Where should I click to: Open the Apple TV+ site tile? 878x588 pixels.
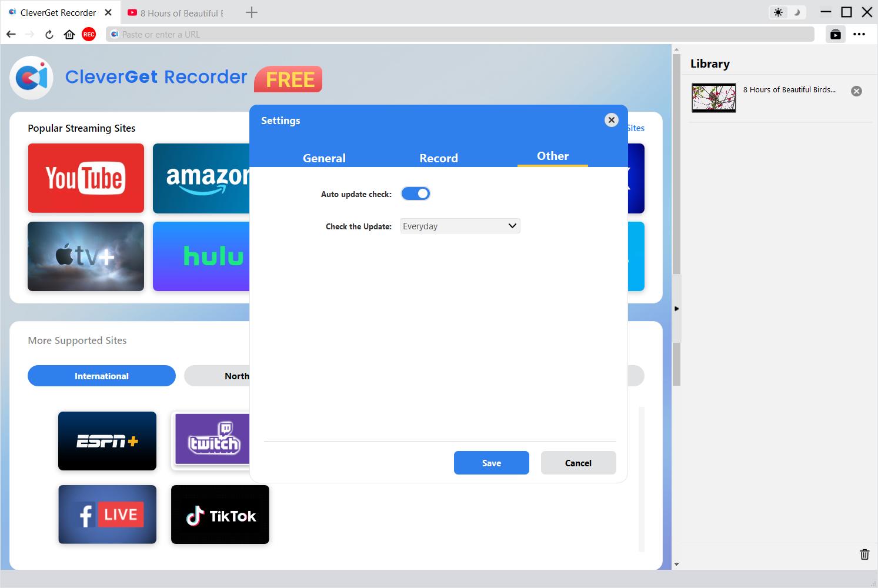click(x=86, y=256)
